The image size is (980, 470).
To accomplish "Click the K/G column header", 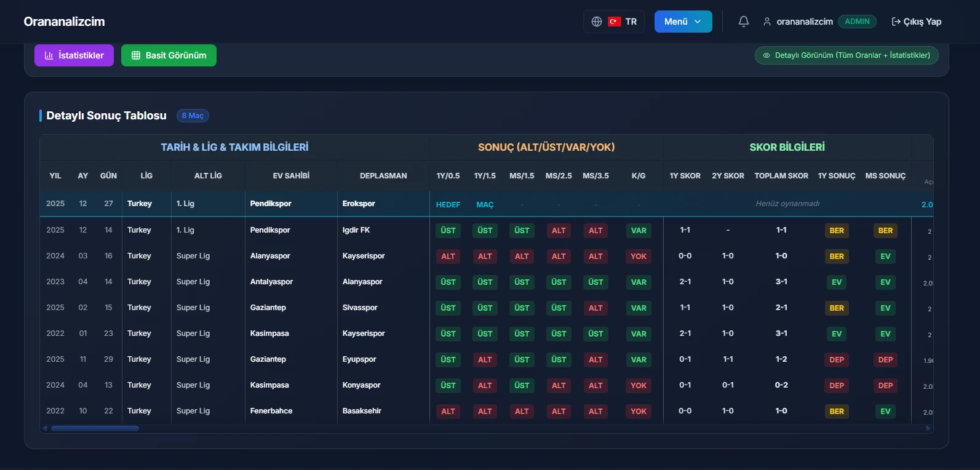I will 639,176.
